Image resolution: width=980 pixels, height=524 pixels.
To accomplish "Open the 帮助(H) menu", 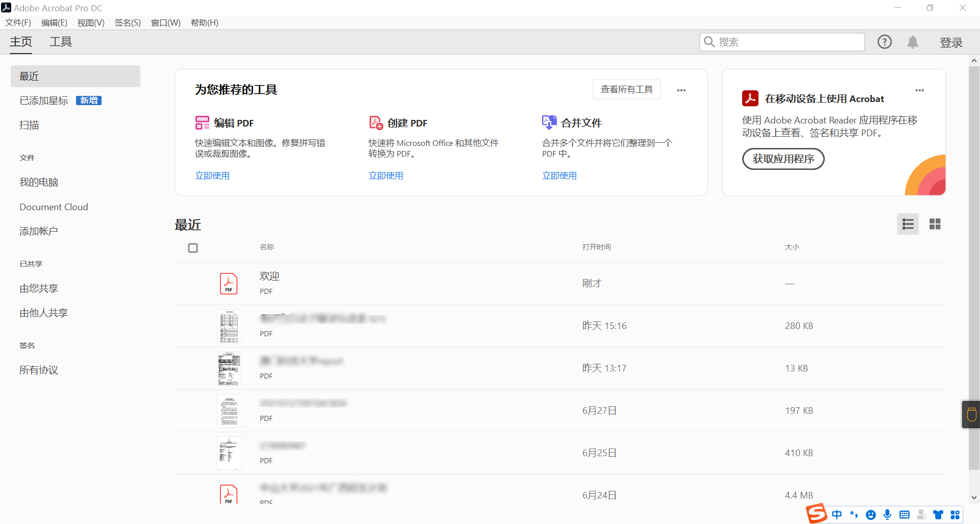I will click(205, 22).
